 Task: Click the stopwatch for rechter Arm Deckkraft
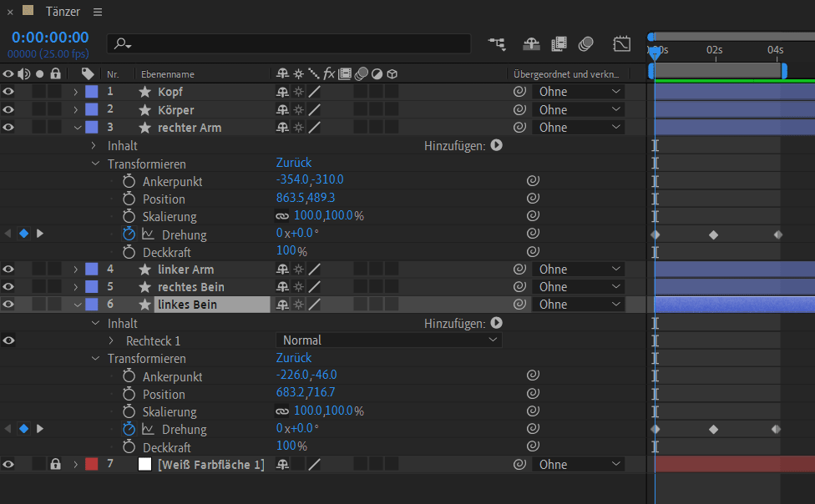(129, 252)
